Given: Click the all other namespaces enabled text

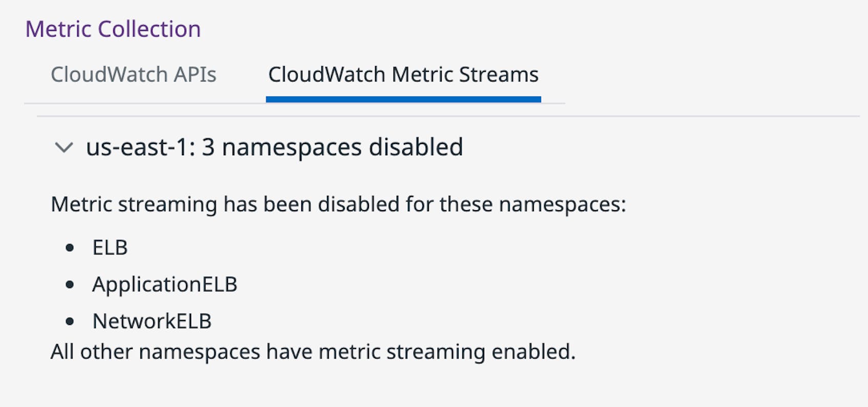Looking at the screenshot, I should (x=313, y=352).
